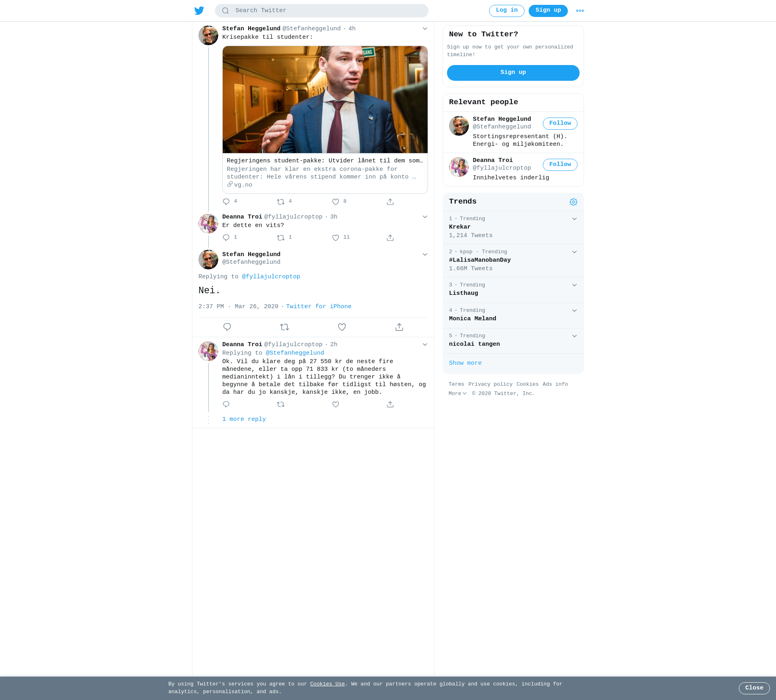Screen dimensions: 776x700
Task: Reply to 'Er dette en vits?' tweet
Action: (x=226, y=238)
